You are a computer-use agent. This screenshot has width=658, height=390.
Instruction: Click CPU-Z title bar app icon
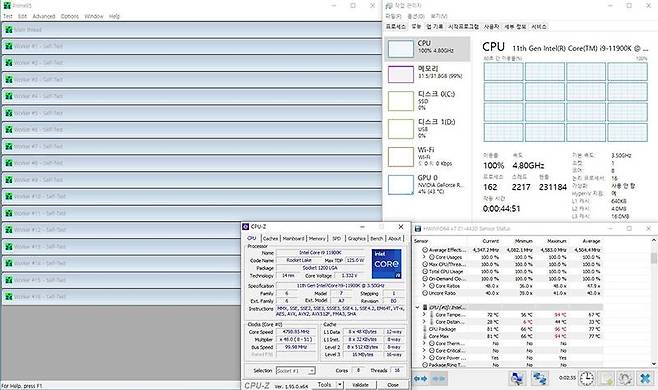[246, 227]
